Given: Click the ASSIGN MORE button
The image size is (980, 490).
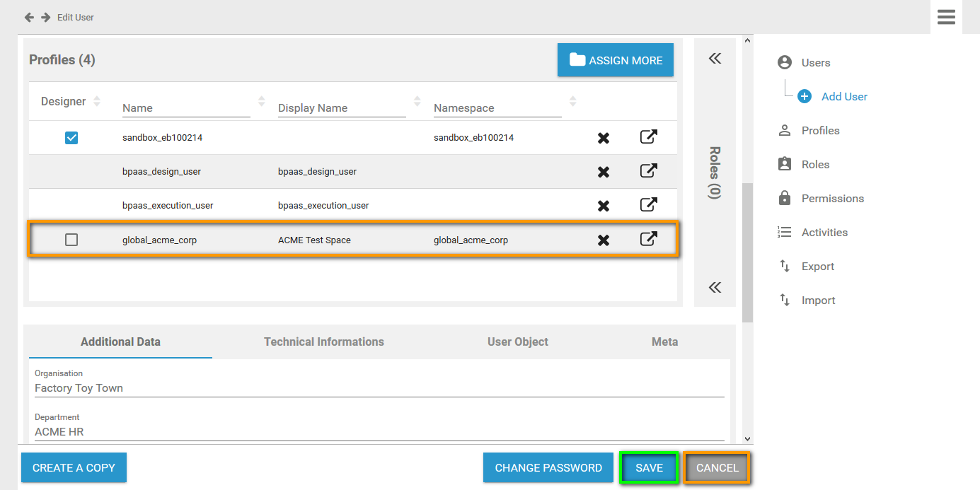Looking at the screenshot, I should point(616,60).
